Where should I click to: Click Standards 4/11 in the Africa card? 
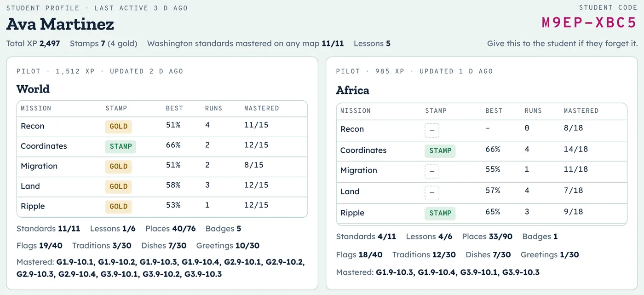point(366,237)
